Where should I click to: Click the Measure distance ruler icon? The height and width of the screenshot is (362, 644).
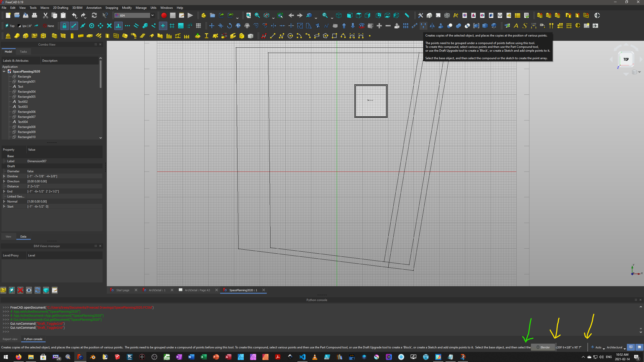click(x=407, y=16)
